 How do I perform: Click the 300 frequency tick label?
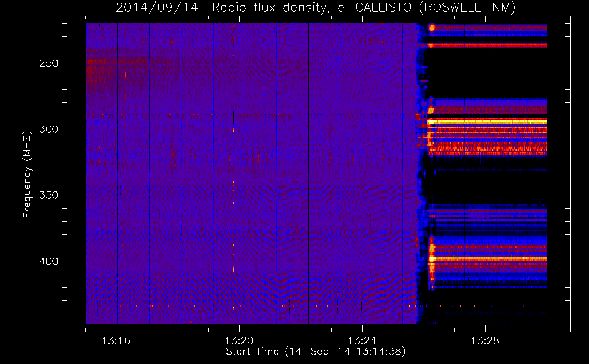(x=49, y=129)
